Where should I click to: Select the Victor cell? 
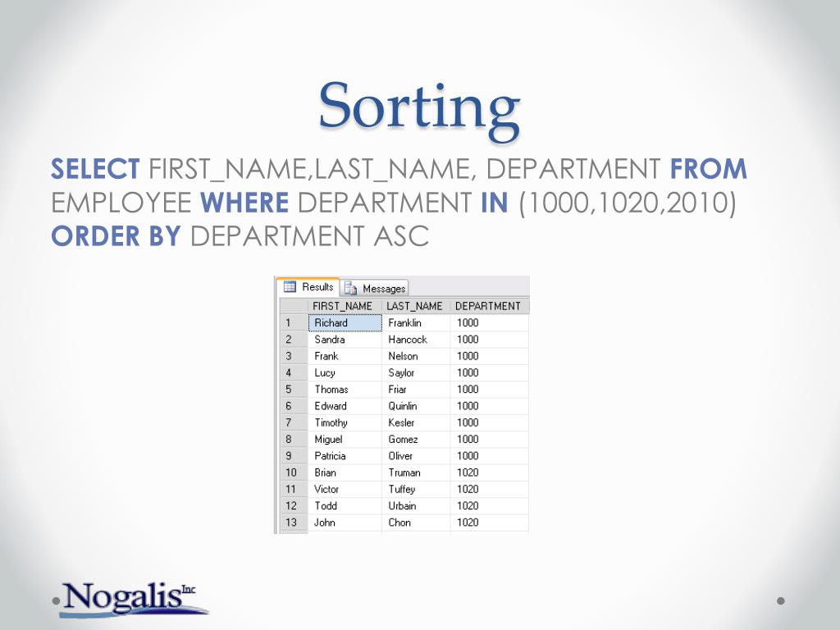click(x=345, y=489)
